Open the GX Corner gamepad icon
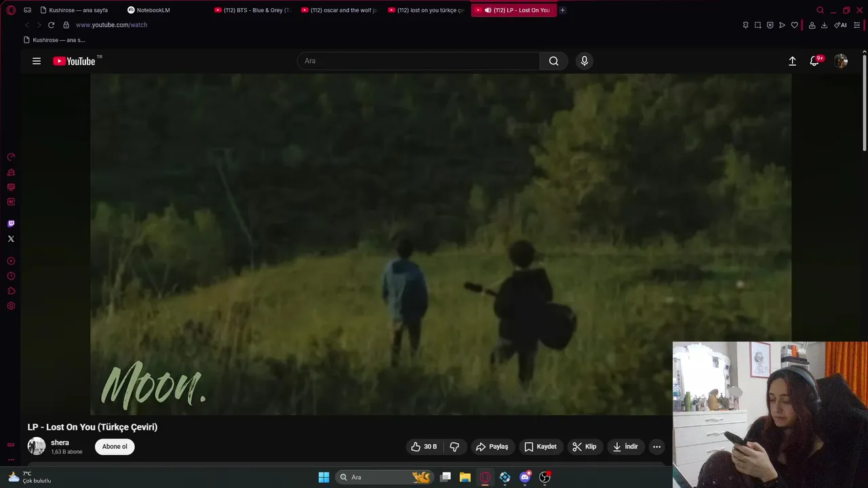 pyautogui.click(x=27, y=10)
